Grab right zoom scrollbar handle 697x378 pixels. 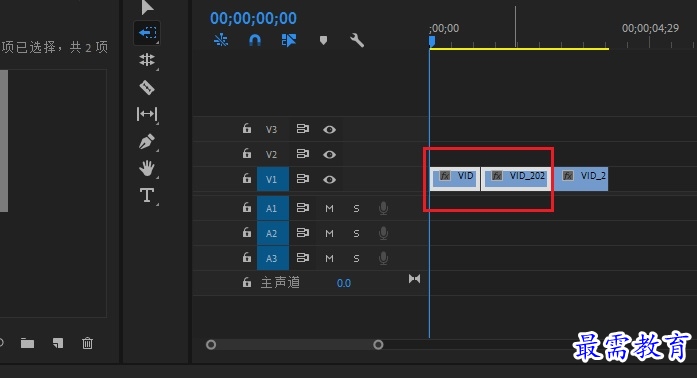[378, 345]
